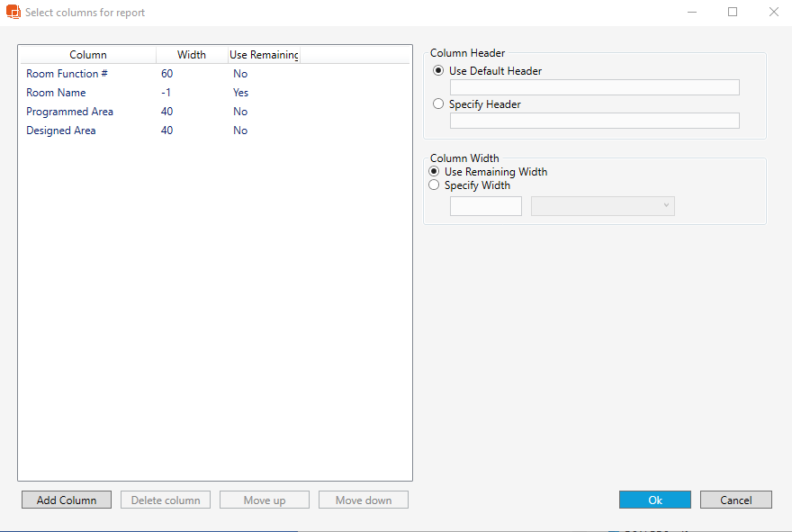Click the Specify Width input field
792x532 pixels.
(x=485, y=206)
